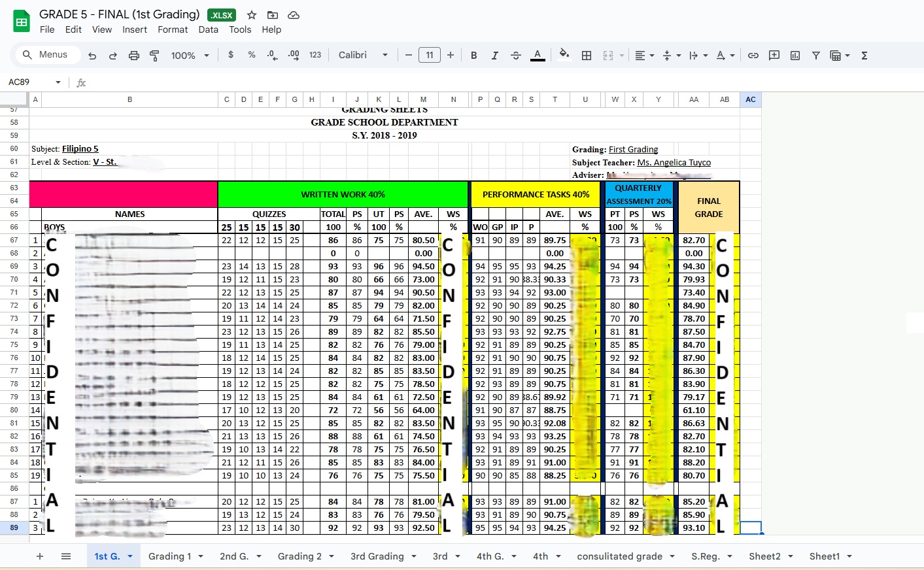Open the Help menu
Screen dimensions: 924x570
[271, 29]
